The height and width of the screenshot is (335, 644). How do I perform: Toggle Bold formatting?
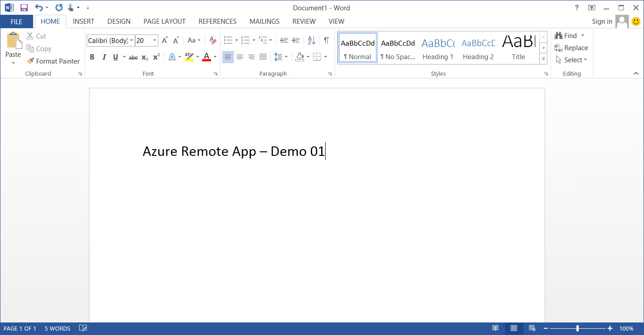(92, 57)
